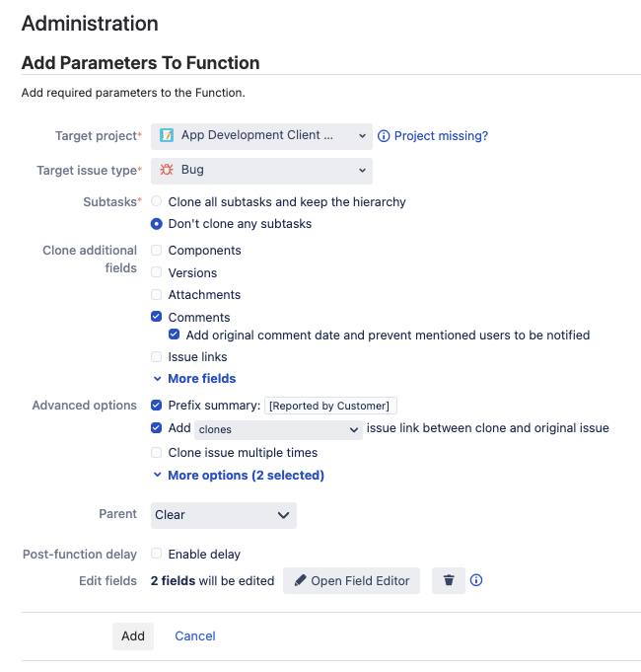Open the Parent dropdown set to Clear
This screenshot has width=641, height=672.
(224, 515)
